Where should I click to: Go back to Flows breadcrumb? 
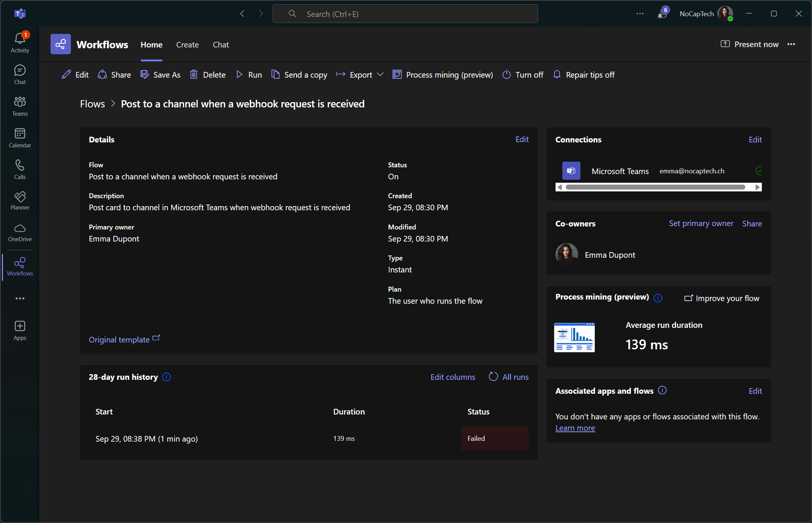[92, 104]
